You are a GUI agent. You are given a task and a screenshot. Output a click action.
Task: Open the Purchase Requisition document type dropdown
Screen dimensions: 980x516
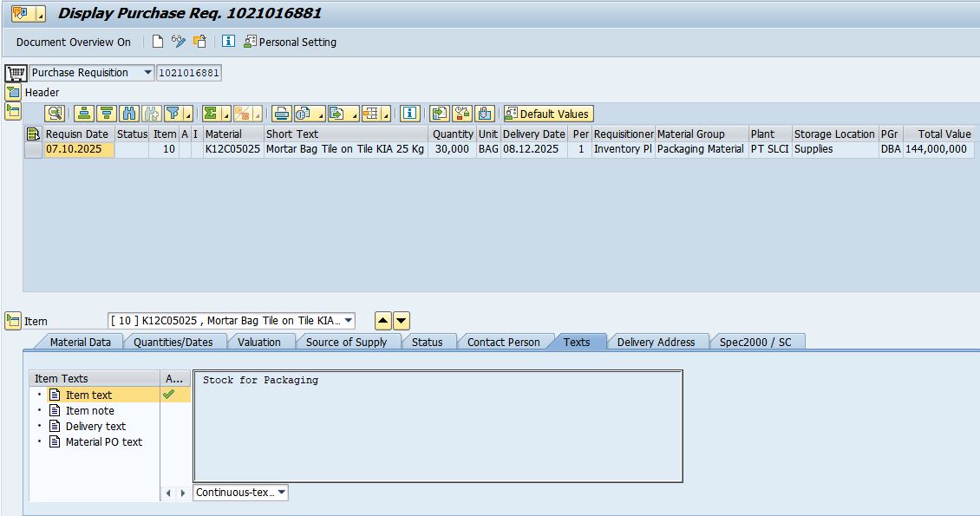coord(148,73)
